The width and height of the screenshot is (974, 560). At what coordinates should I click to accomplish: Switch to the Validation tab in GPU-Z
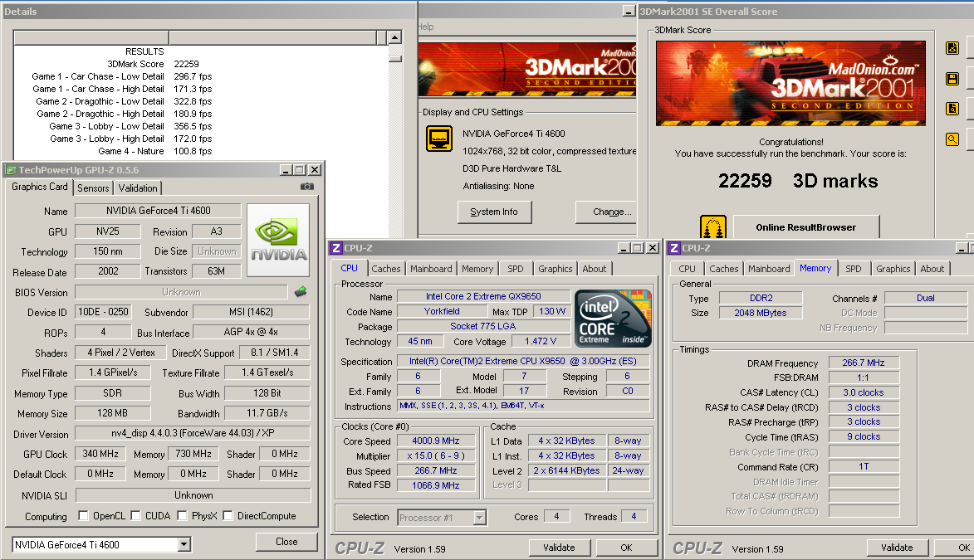coord(138,188)
